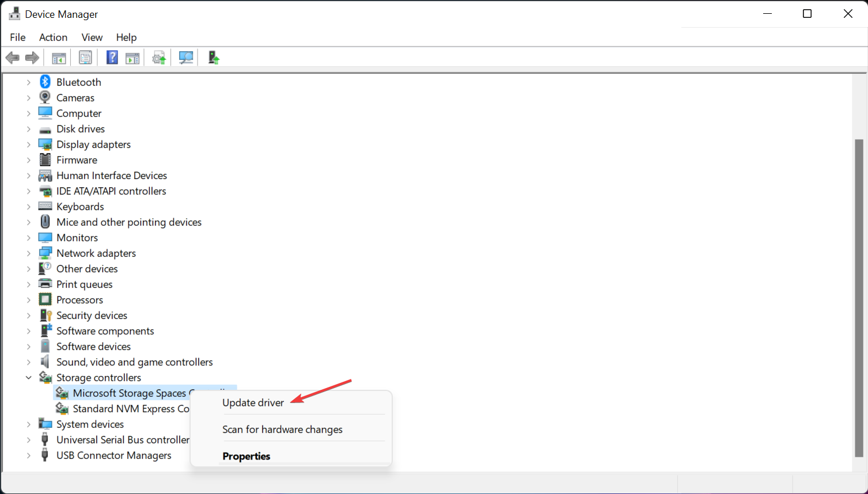Toggle the Show/Hide Console Tree icon
Viewport: 868px width, 494px height.
pos(58,57)
